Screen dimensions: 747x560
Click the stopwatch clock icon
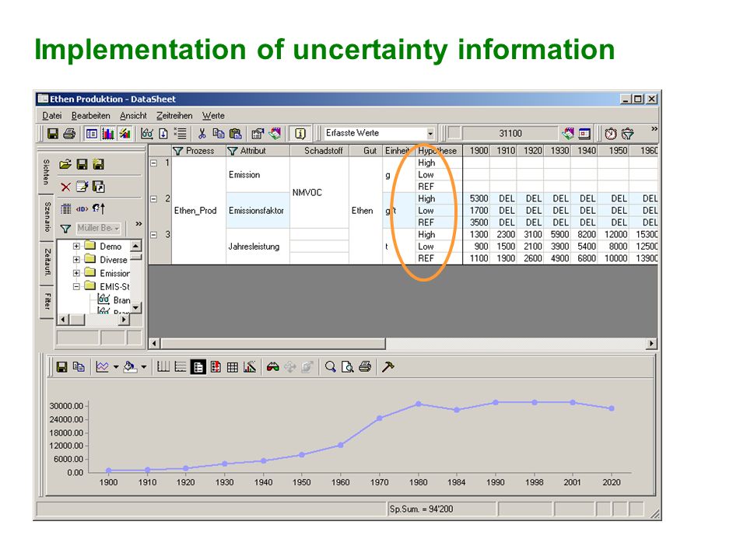point(611,134)
